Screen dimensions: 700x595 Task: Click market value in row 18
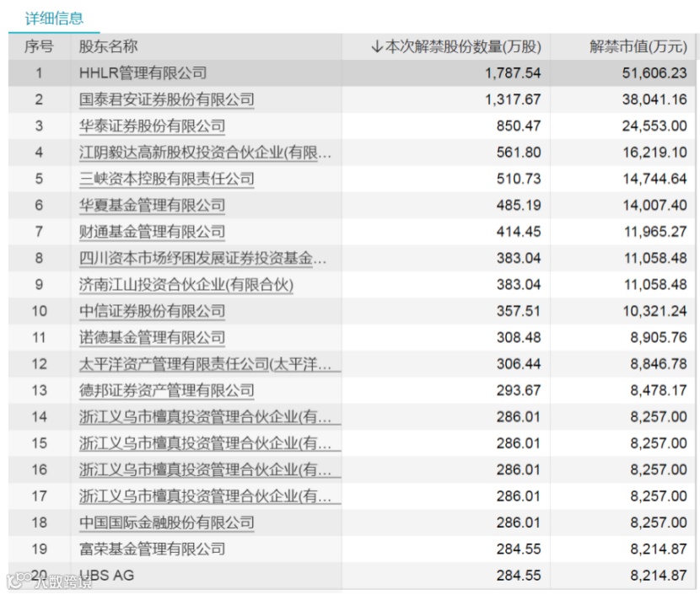[x=659, y=523]
